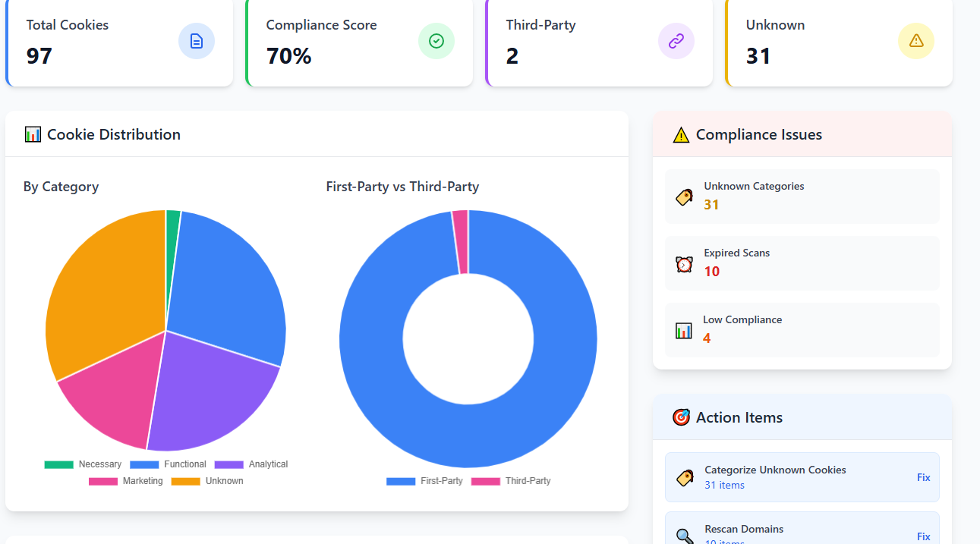Select the link icon on Third-Party card
The image size is (980, 544).
pos(676,41)
